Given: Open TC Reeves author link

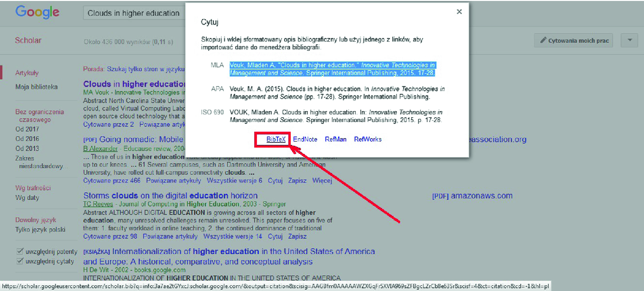Looking at the screenshot, I should click(x=98, y=204).
